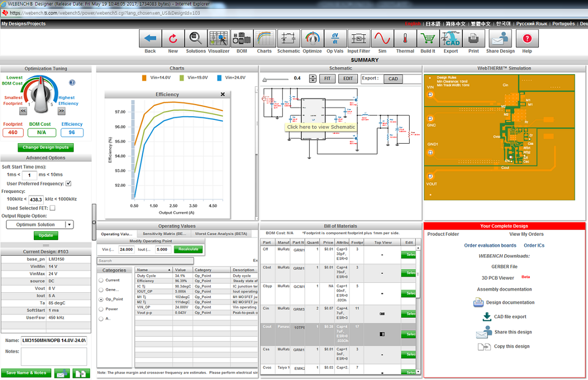
Task: Open the BOM toolbar icon
Action: (242, 38)
